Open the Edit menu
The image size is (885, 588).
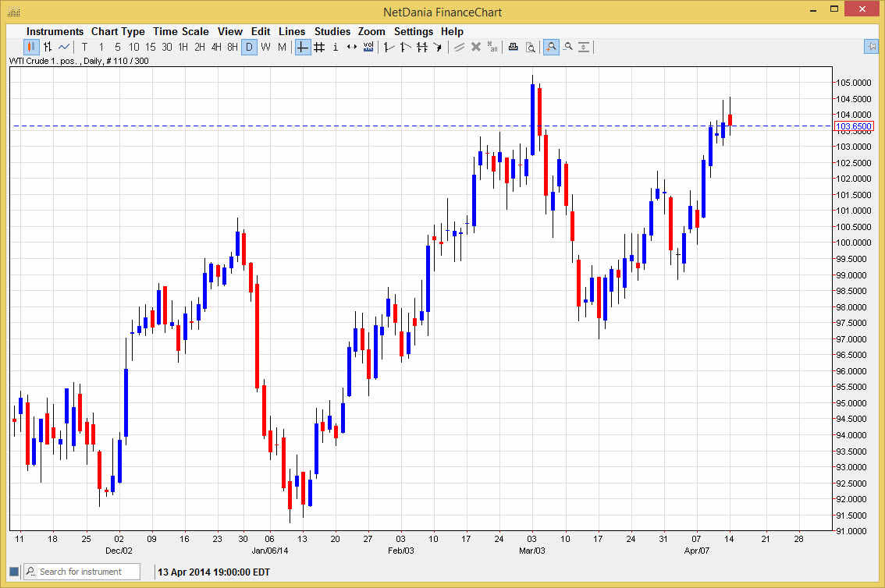point(260,31)
